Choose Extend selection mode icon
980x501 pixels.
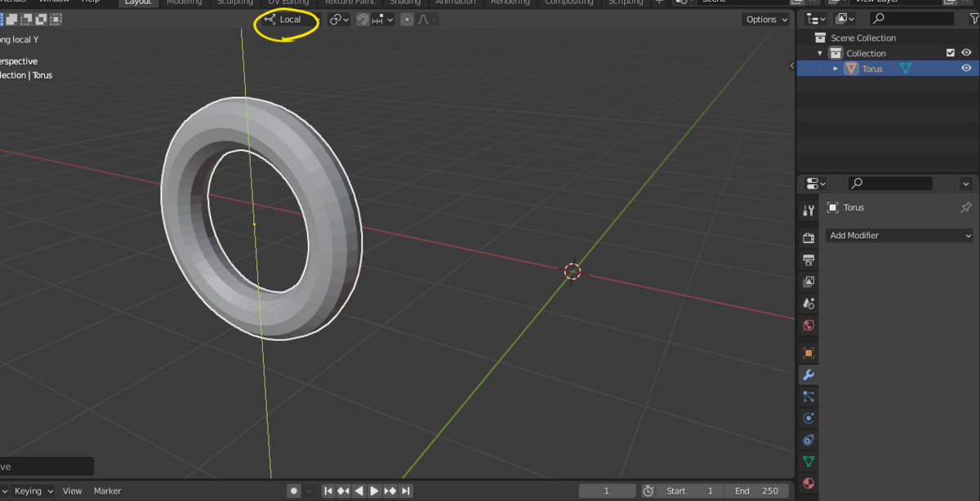pos(12,19)
